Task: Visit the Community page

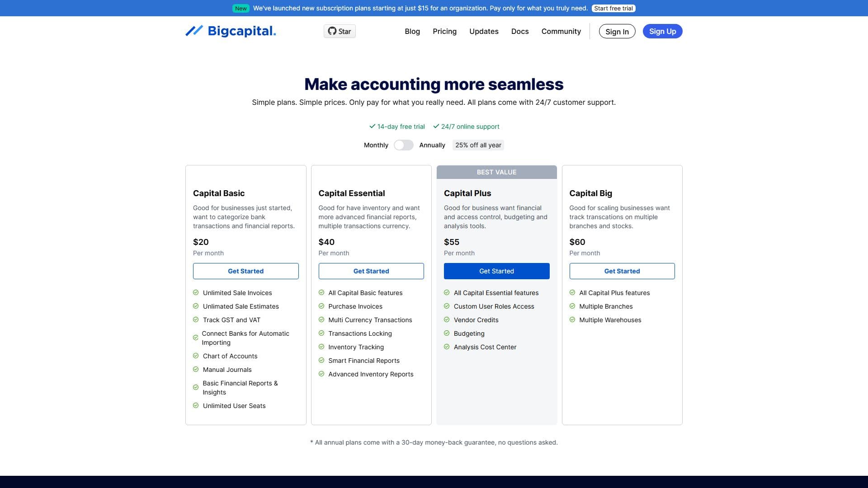Action: point(561,31)
